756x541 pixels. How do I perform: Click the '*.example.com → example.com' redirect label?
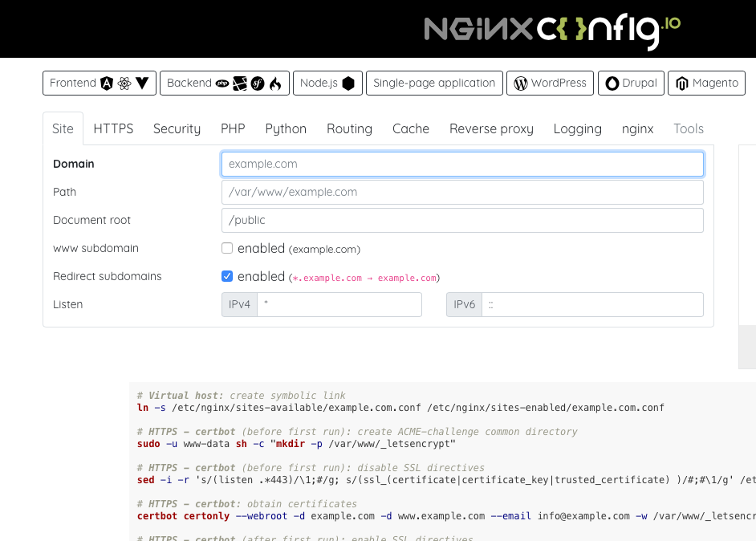point(364,278)
